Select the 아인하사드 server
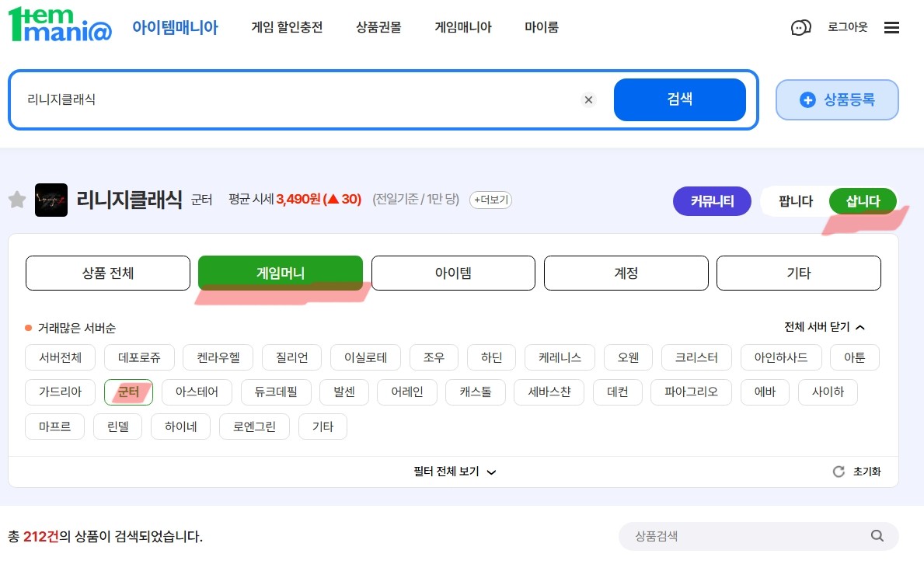The height and width of the screenshot is (571, 924). coord(781,357)
